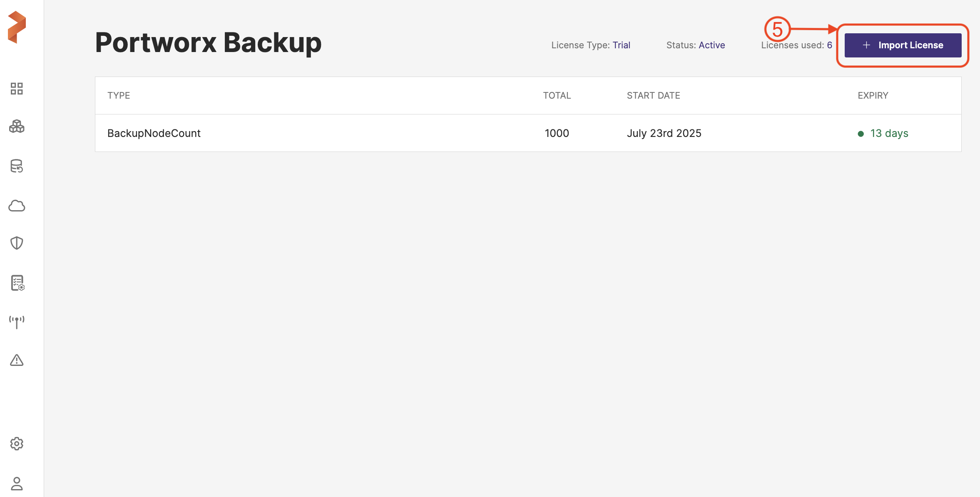The image size is (980, 497).
Task: Click the TOTAL column header
Action: point(557,95)
